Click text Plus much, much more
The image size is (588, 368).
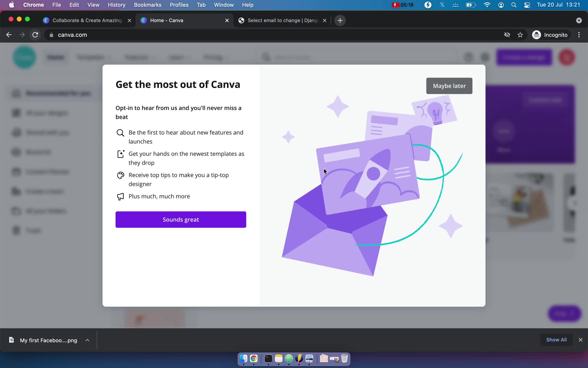159,196
